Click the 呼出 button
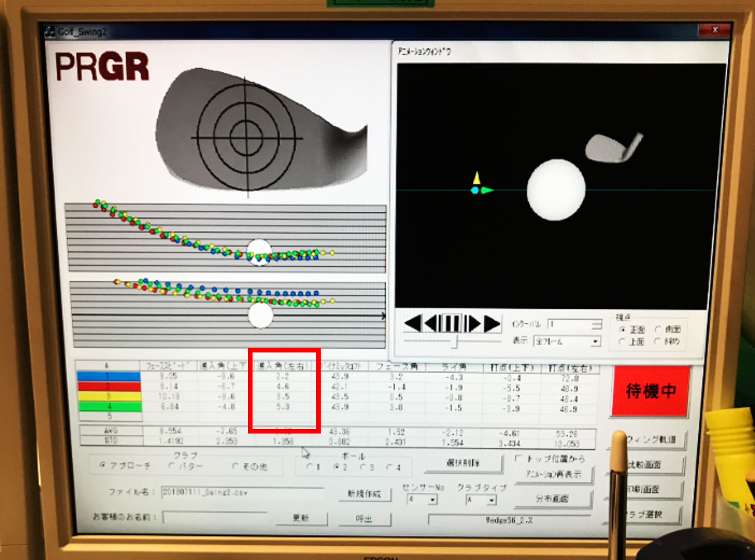The height and width of the screenshot is (560, 755). [x=365, y=518]
